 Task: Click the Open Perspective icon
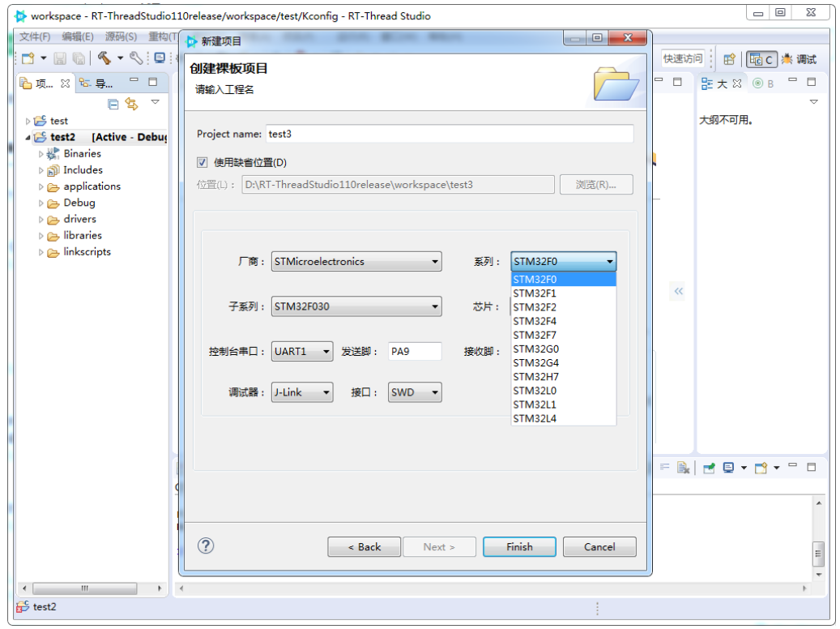pos(729,59)
